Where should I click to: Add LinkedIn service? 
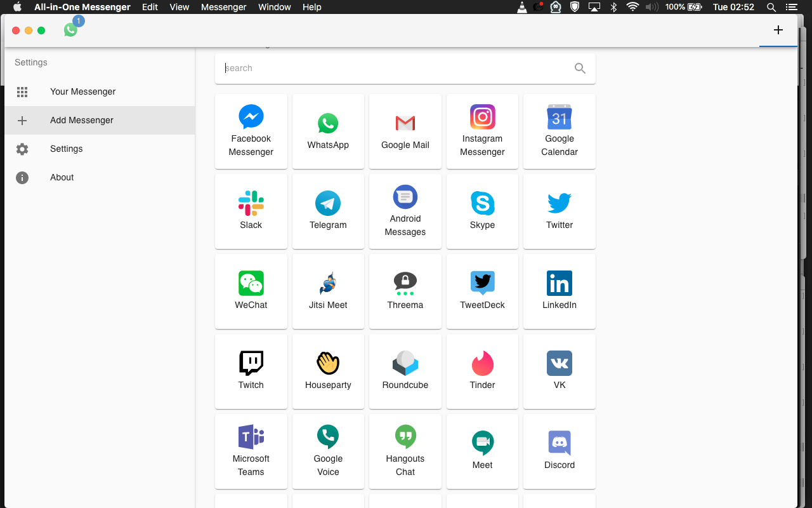pyautogui.click(x=560, y=291)
